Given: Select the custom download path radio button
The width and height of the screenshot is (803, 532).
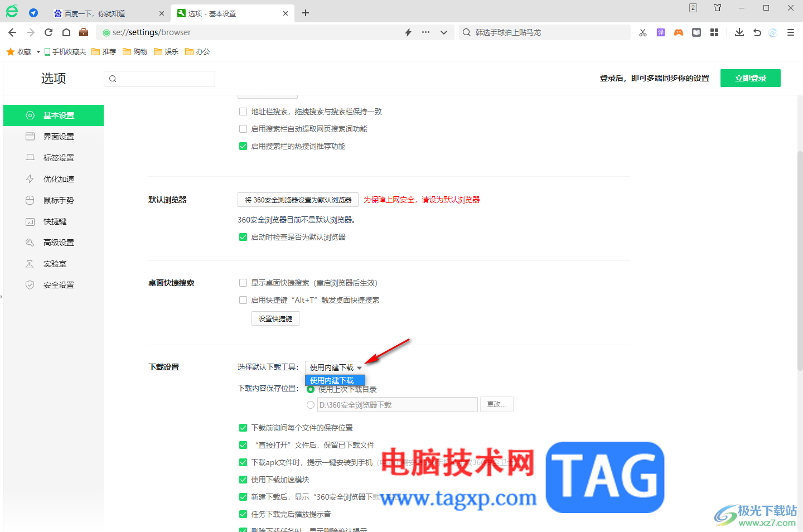Looking at the screenshot, I should pyautogui.click(x=311, y=405).
